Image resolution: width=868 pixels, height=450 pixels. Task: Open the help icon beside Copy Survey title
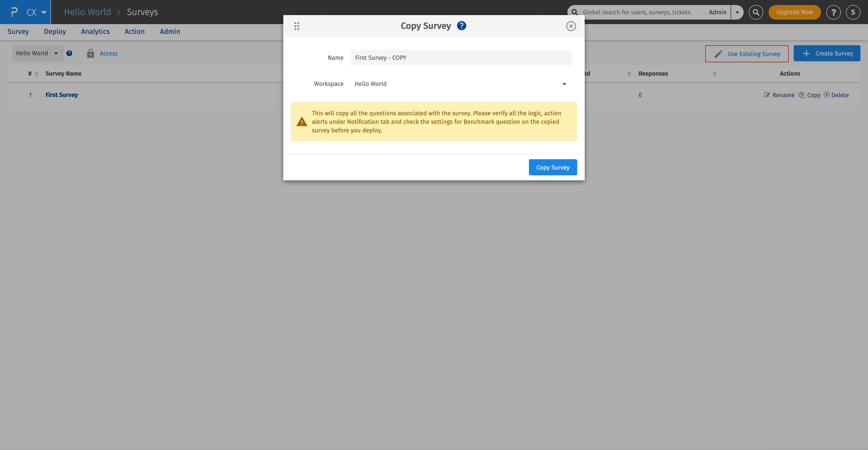(x=461, y=26)
